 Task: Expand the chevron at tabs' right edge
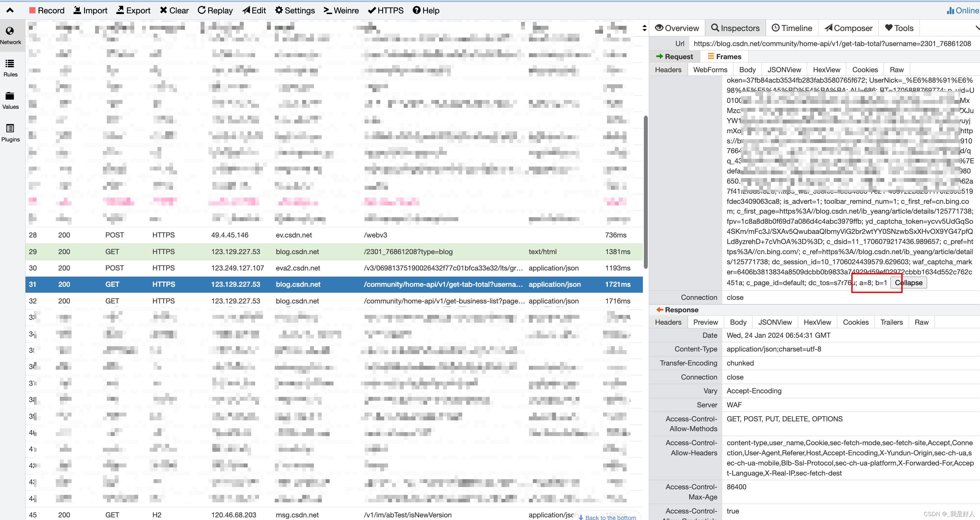click(x=977, y=28)
